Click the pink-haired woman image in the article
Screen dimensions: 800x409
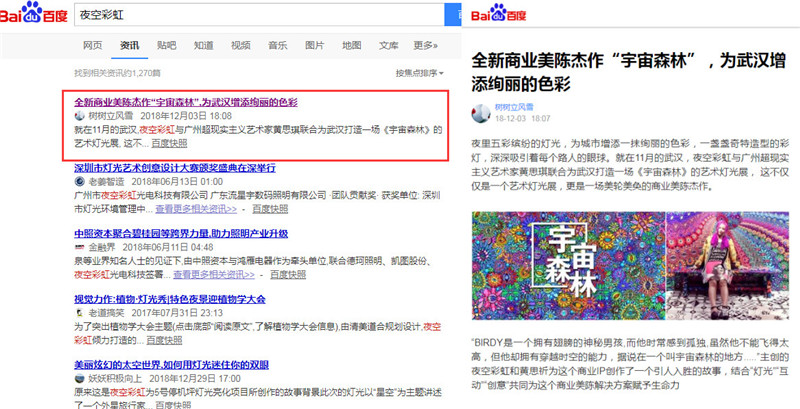728,266
